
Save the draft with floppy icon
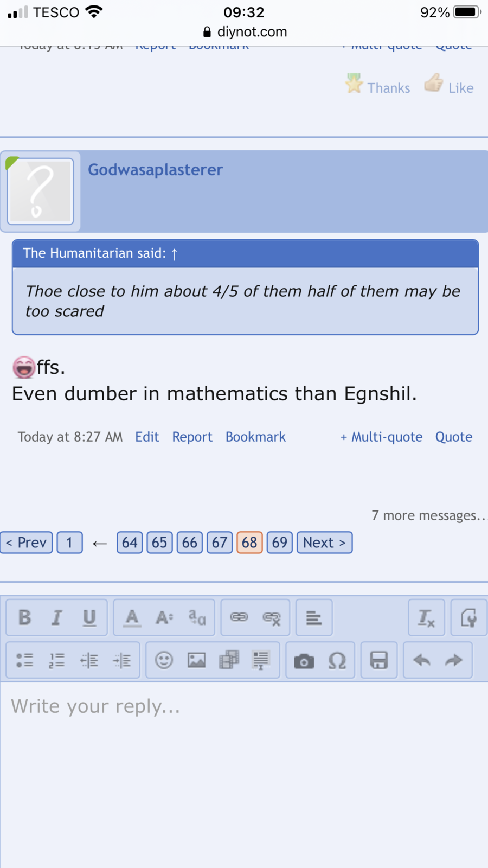click(378, 660)
